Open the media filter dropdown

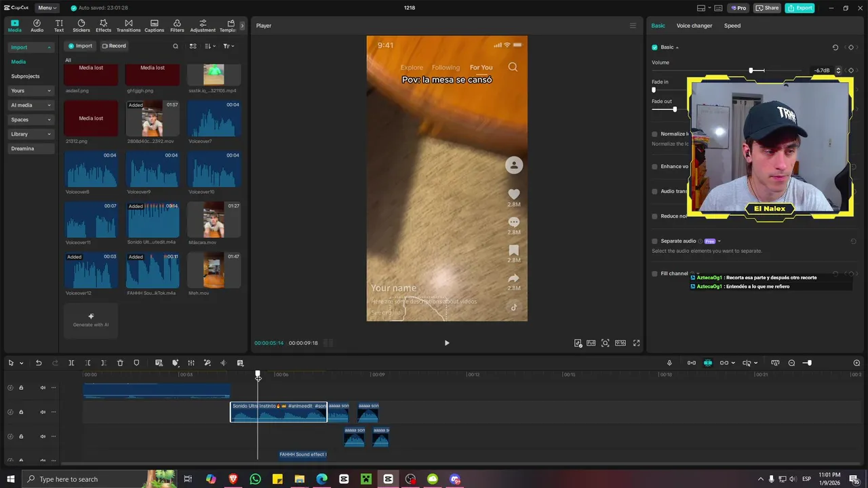(229, 46)
